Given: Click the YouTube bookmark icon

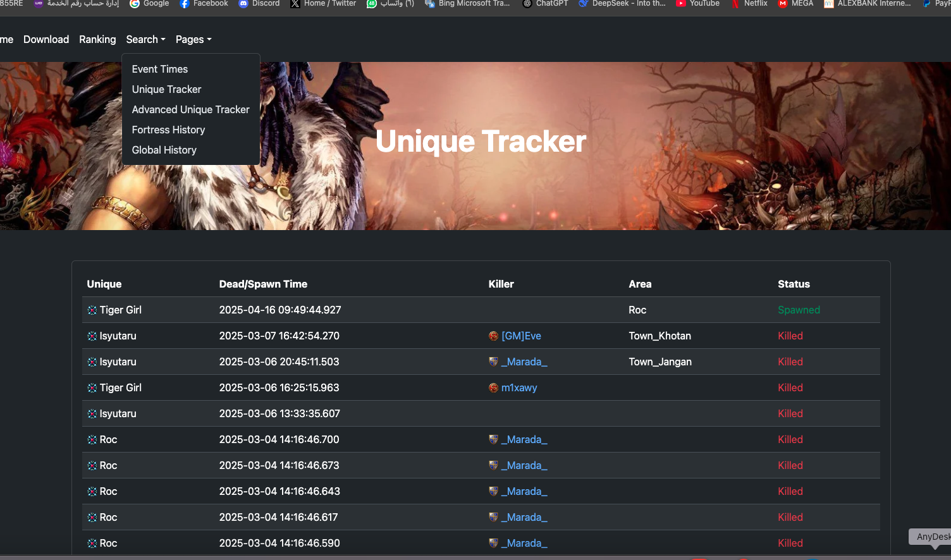Looking at the screenshot, I should 681,4.
